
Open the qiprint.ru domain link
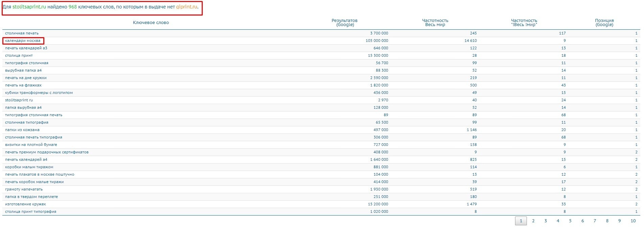[186, 7]
